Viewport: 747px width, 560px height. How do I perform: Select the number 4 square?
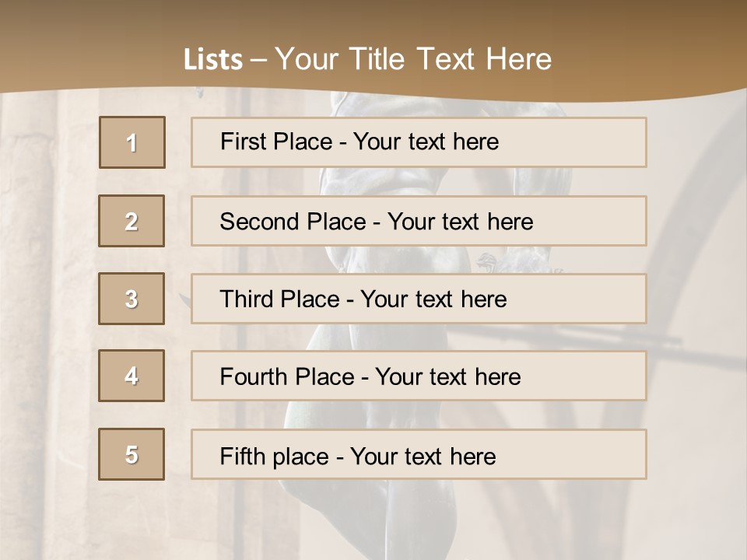132,376
